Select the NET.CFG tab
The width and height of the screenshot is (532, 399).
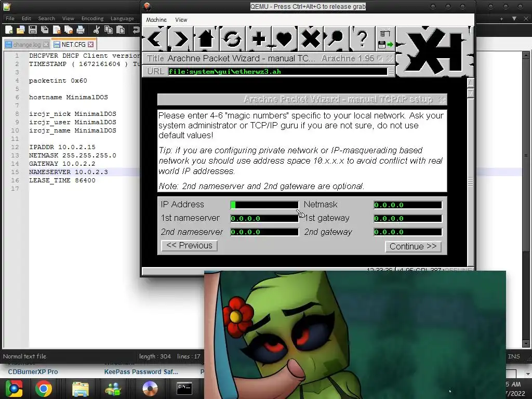[73, 45]
